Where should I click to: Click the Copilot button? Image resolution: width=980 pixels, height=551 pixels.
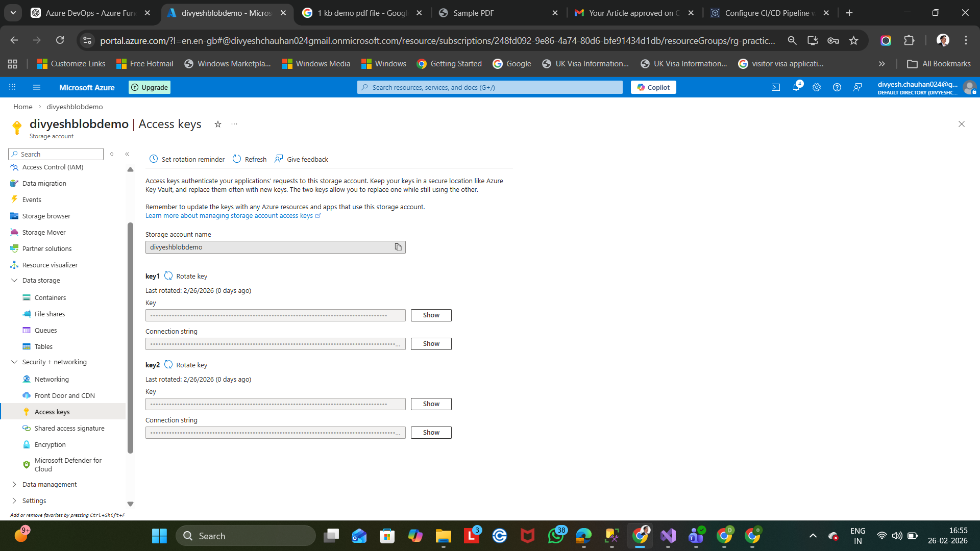click(653, 87)
